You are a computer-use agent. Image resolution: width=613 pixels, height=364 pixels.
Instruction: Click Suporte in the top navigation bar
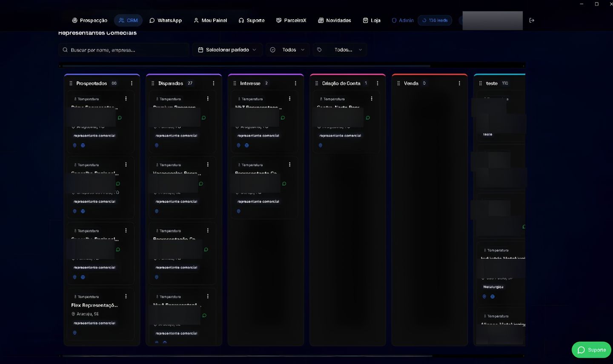[252, 20]
